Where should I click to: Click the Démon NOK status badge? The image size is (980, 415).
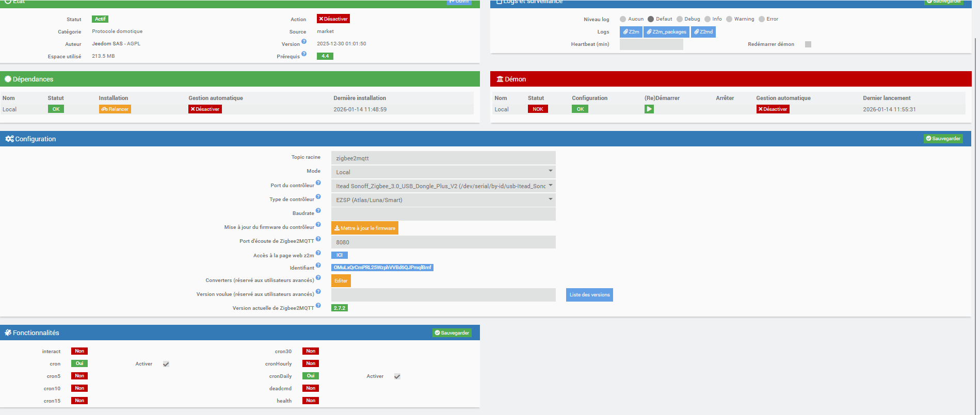pyautogui.click(x=538, y=109)
